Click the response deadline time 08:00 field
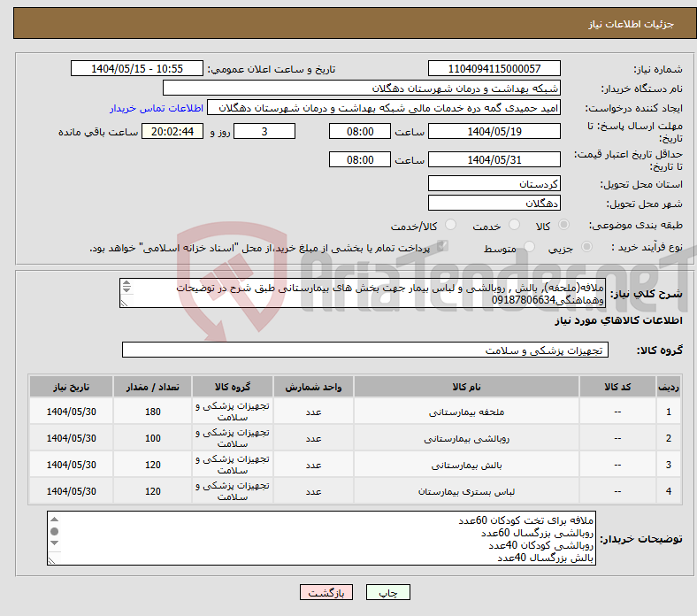 360,131
